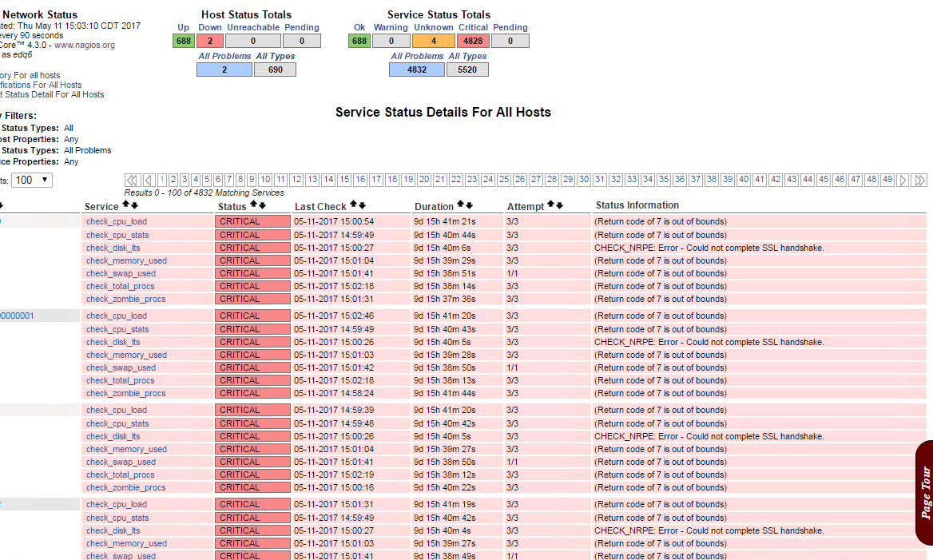
Task: Click the service Critical heading link
Action: pyautogui.click(x=473, y=27)
